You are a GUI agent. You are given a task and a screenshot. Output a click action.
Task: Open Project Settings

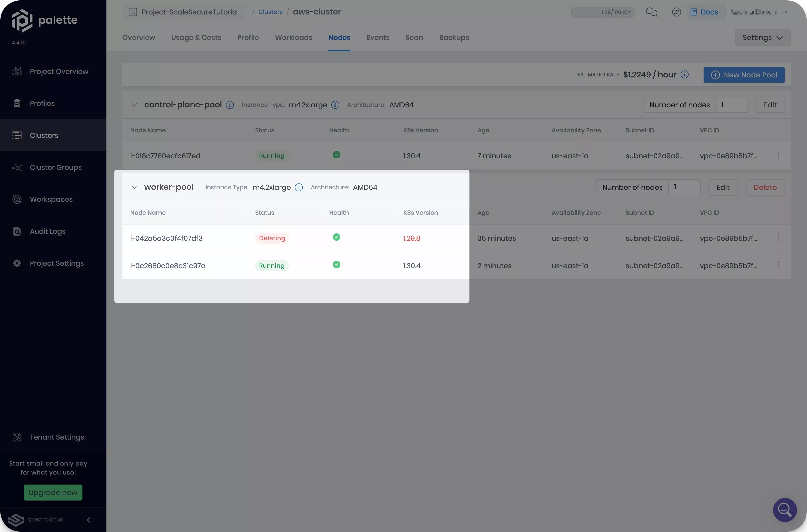56,263
